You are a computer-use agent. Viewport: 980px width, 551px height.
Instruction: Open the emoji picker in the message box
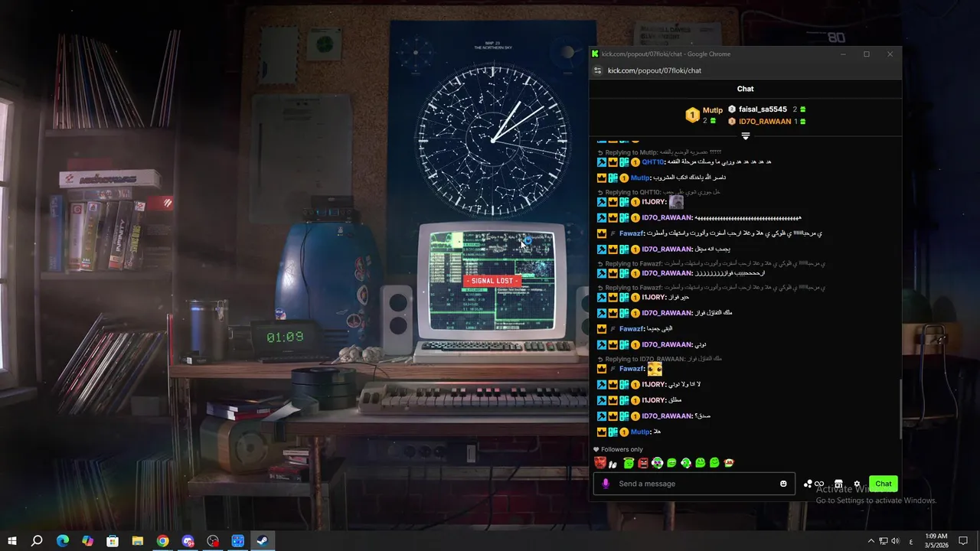pyautogui.click(x=783, y=484)
